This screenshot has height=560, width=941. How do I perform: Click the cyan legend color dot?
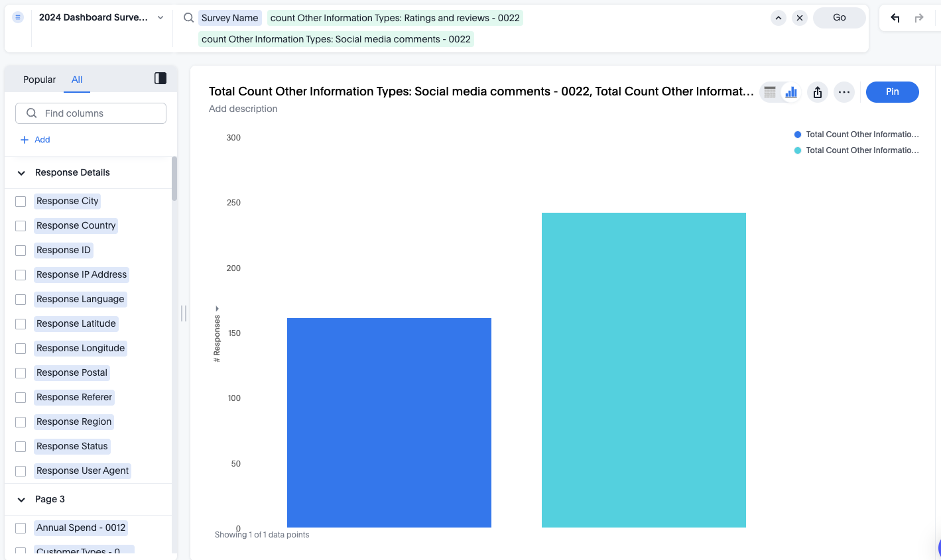tap(798, 150)
